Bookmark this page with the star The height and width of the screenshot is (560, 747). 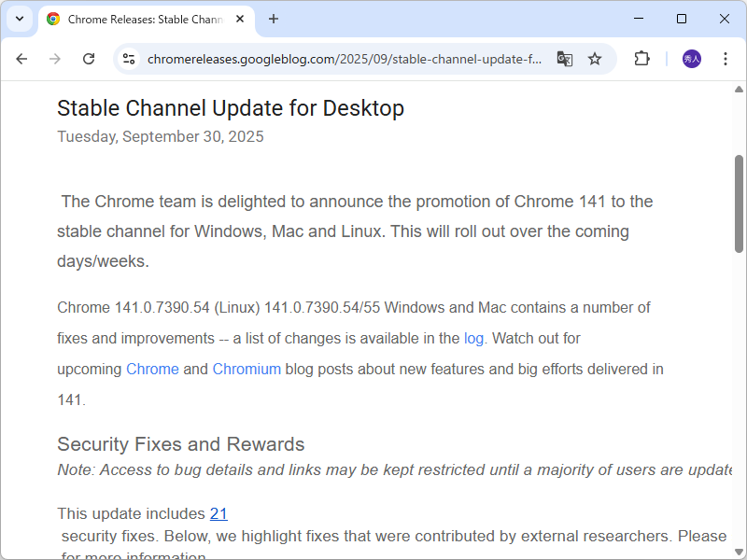point(595,59)
